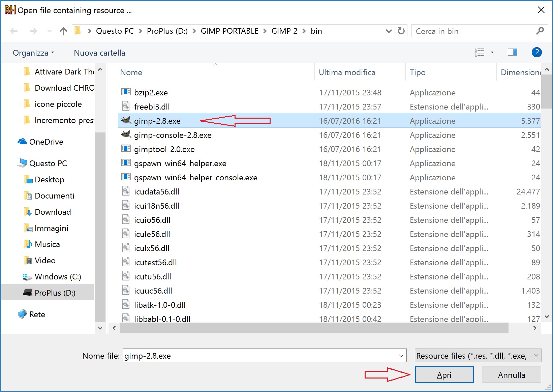
Task: Select the Download CHRO folder in sidebar
Action: [x=59, y=88]
